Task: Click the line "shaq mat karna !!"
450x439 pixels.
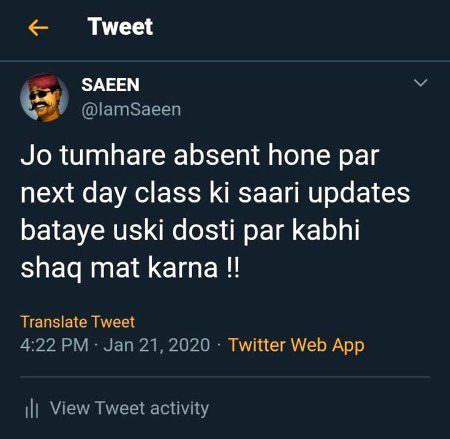Action: 130,268
